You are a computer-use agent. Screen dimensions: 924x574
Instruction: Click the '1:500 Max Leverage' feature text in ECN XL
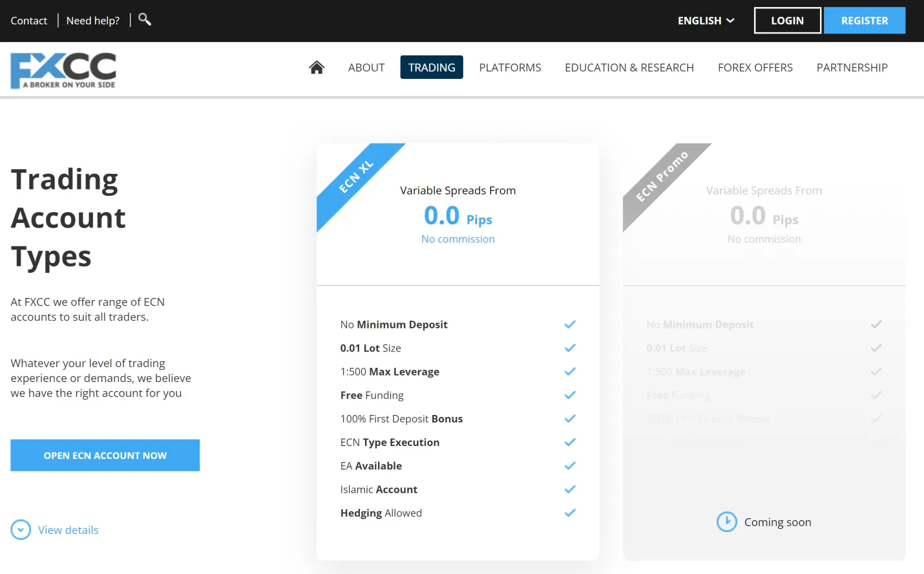(x=390, y=372)
